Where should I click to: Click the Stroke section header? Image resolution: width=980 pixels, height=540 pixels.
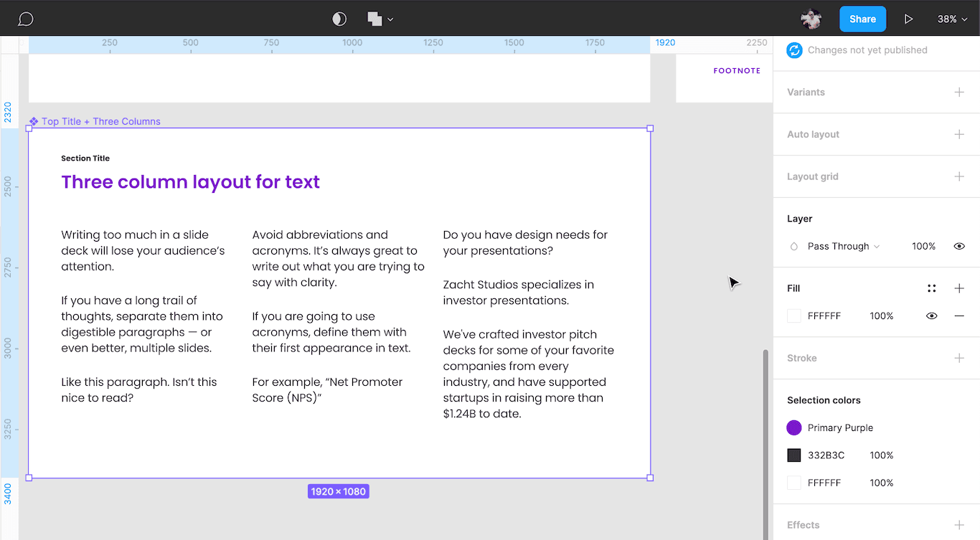click(x=801, y=358)
